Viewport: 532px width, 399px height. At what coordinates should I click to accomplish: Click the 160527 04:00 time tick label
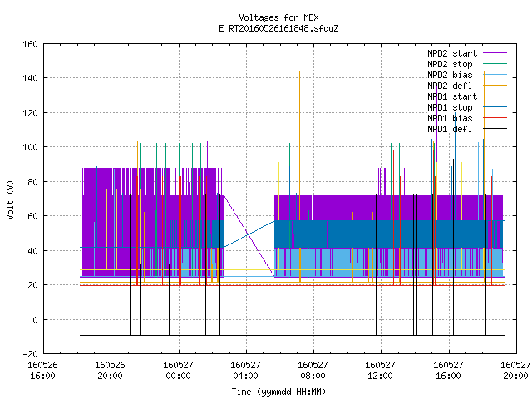pos(246,371)
